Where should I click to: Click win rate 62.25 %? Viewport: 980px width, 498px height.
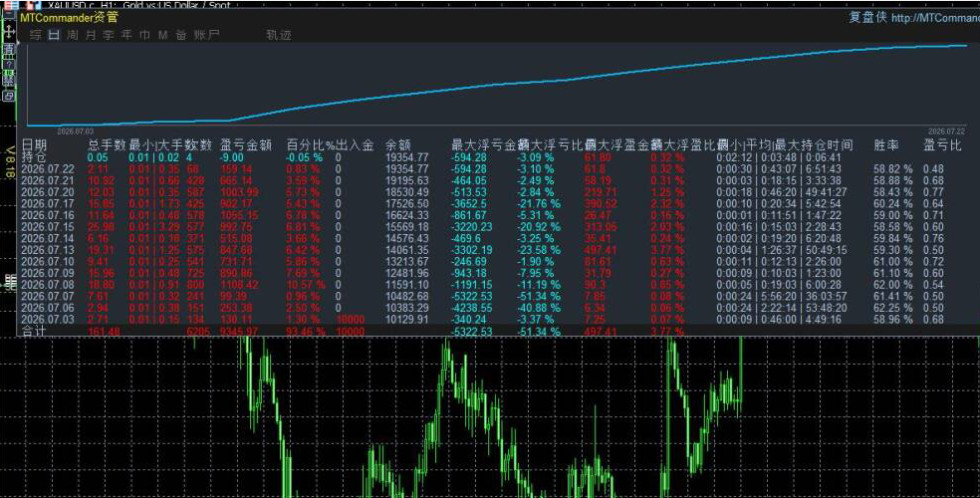pyautogui.click(x=892, y=308)
